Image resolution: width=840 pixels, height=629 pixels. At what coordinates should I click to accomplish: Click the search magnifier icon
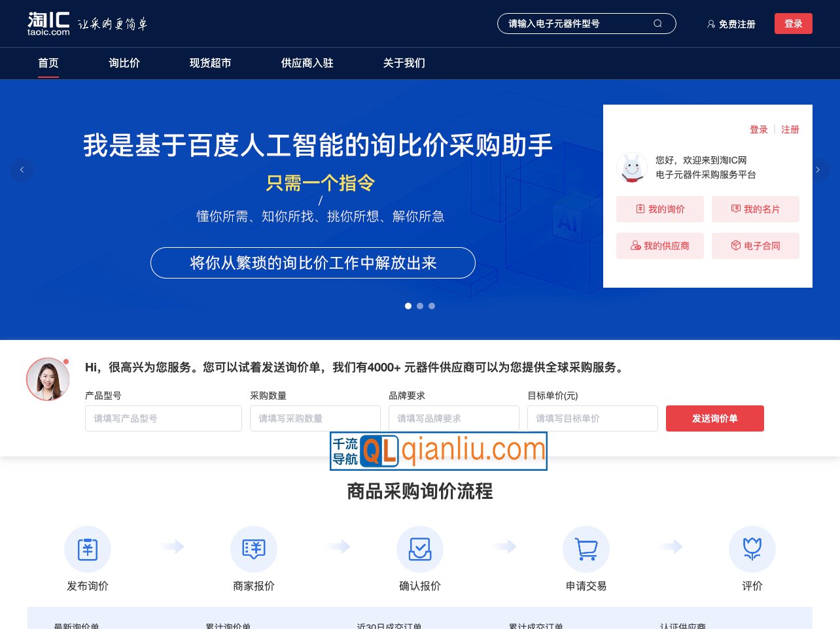point(657,24)
